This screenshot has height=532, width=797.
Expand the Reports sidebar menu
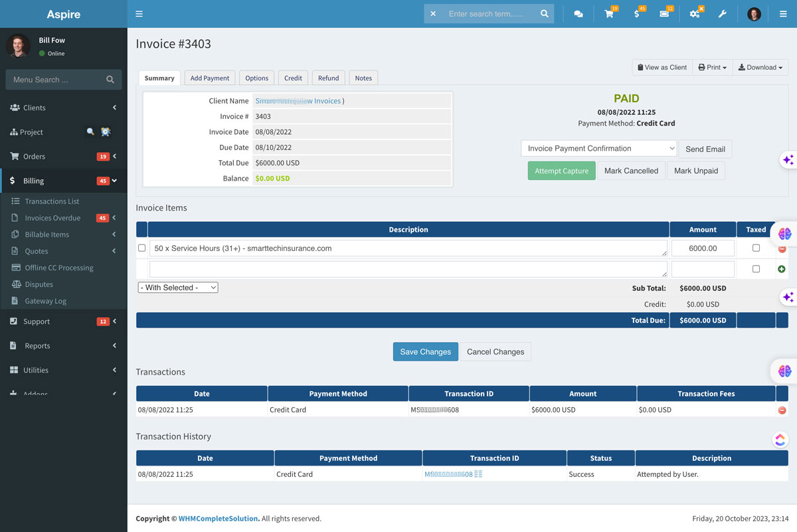63,346
